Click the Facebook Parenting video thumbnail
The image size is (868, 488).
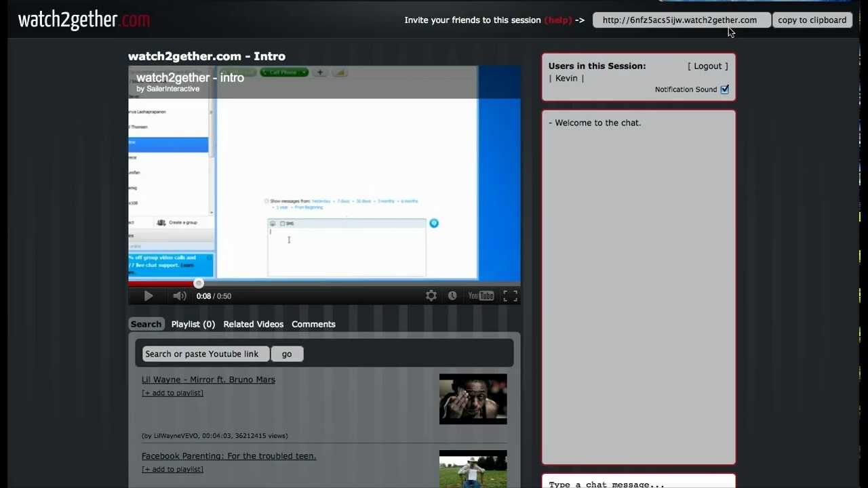coord(473,469)
